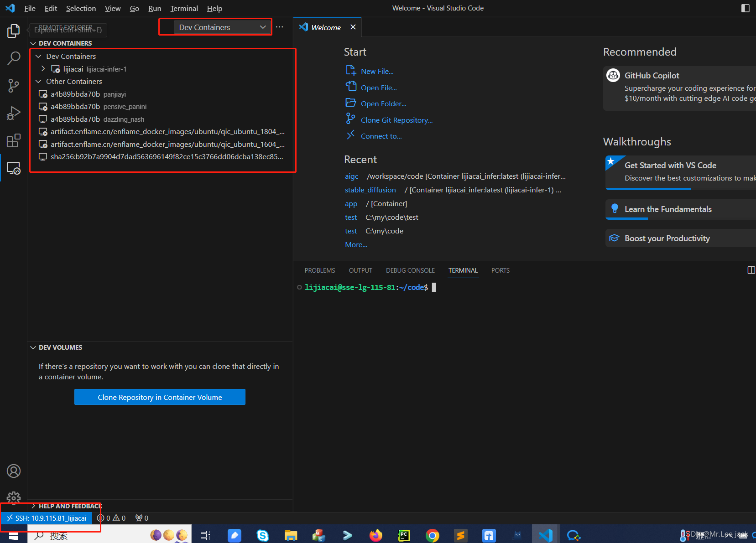Split the terminal panel icon
The image size is (756, 543).
(751, 270)
